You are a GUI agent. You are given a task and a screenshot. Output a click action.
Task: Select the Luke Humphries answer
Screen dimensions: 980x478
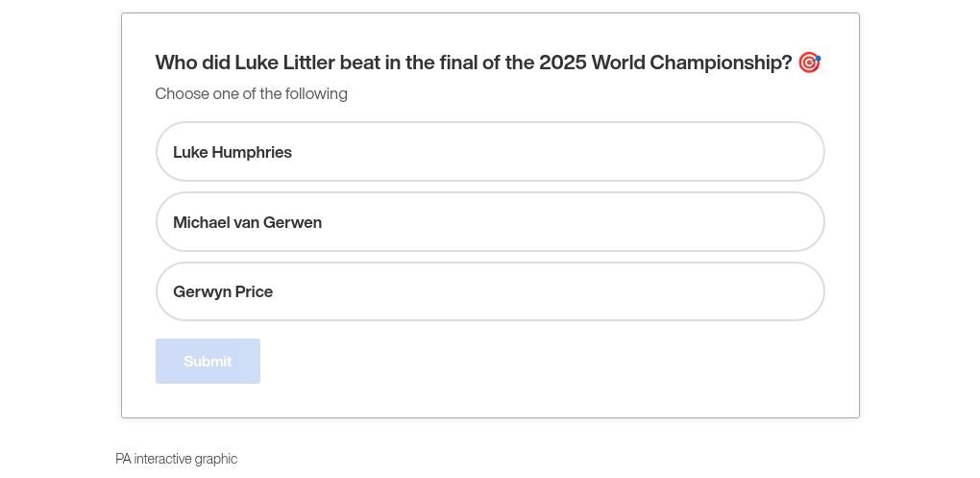490,152
